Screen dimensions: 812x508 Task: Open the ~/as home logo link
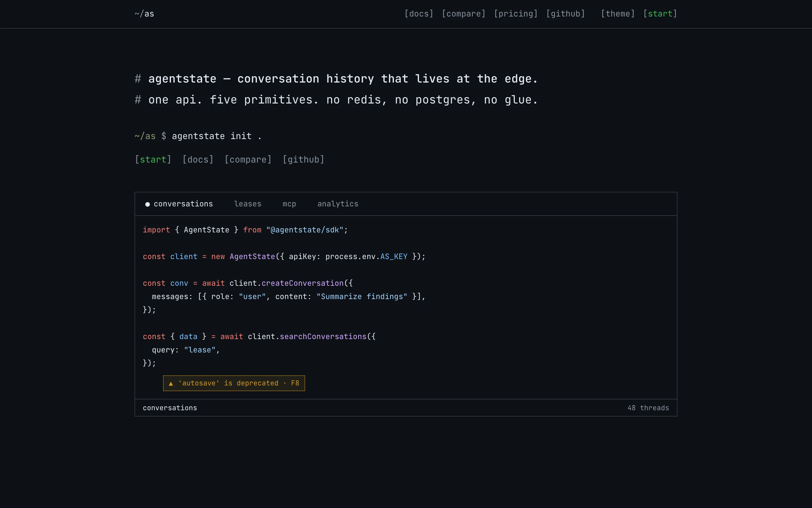[x=144, y=14]
